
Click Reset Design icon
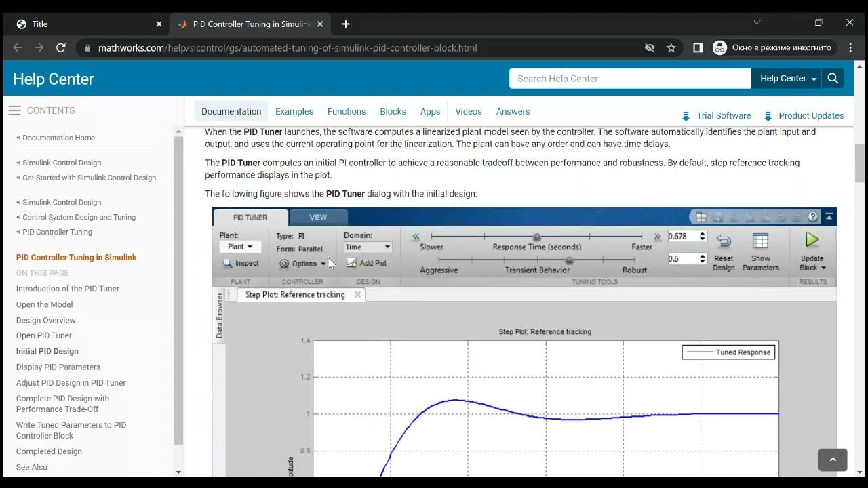tap(724, 241)
